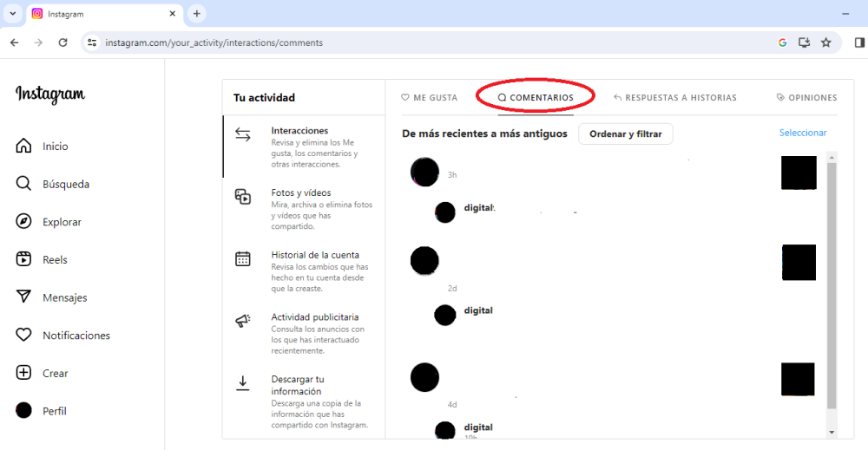Open Explorar compass icon
Screen dimensions: 868x450
tap(24, 222)
